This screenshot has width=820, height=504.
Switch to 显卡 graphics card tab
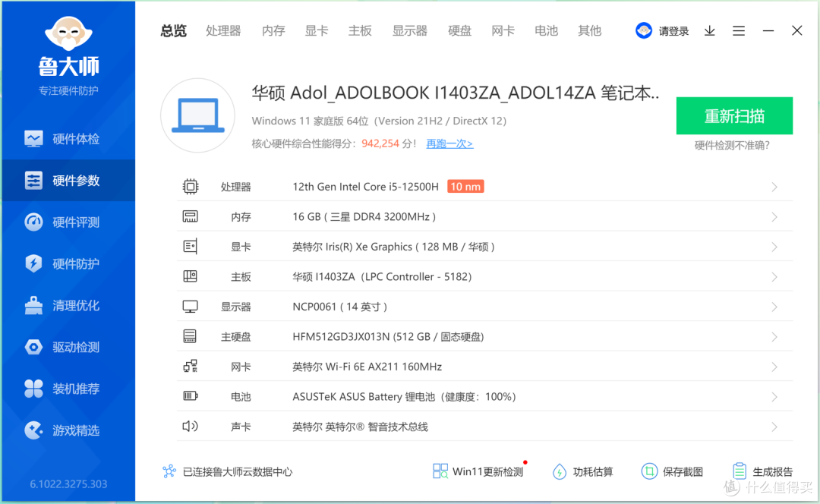pos(317,31)
